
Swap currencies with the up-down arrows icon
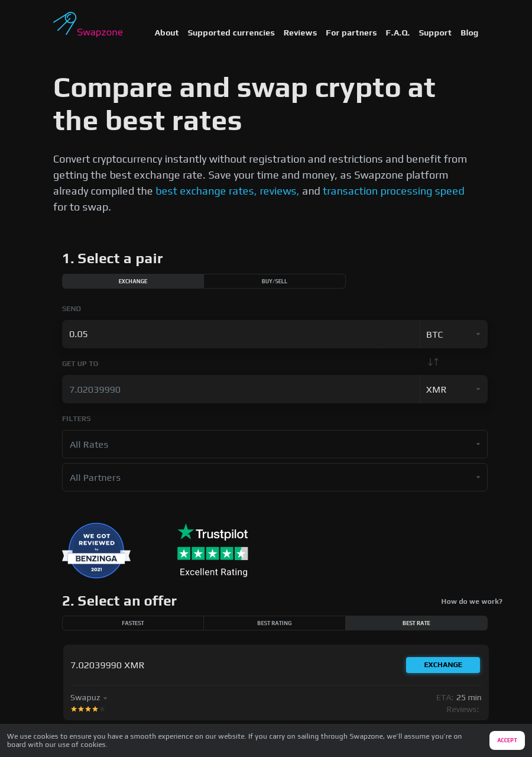[433, 362]
